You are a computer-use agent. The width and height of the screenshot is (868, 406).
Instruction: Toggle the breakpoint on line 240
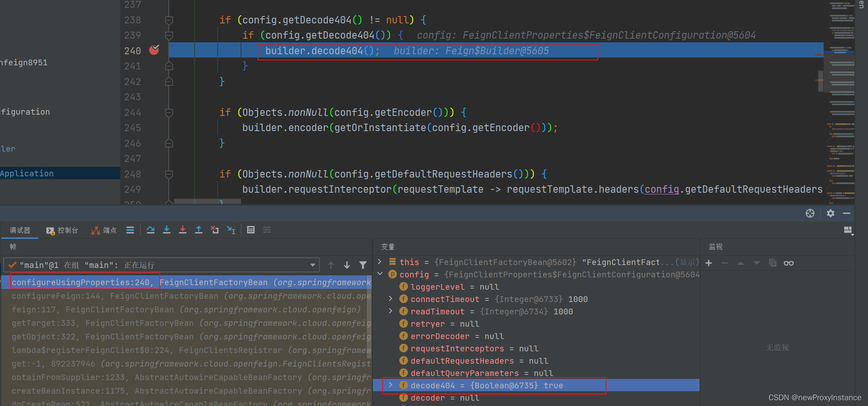point(154,50)
